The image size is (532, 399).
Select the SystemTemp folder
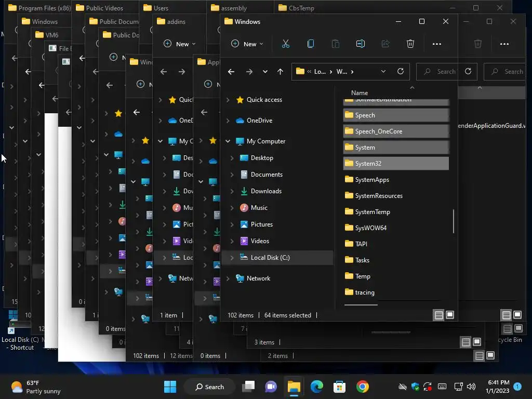(396, 212)
